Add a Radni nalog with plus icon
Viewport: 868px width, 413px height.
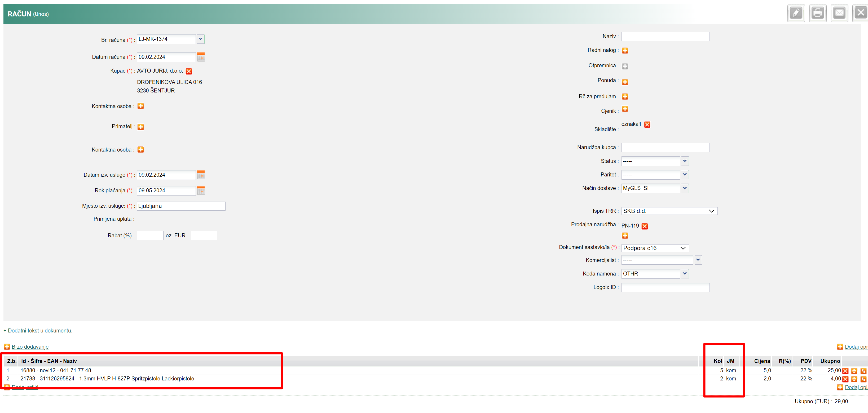pos(625,51)
